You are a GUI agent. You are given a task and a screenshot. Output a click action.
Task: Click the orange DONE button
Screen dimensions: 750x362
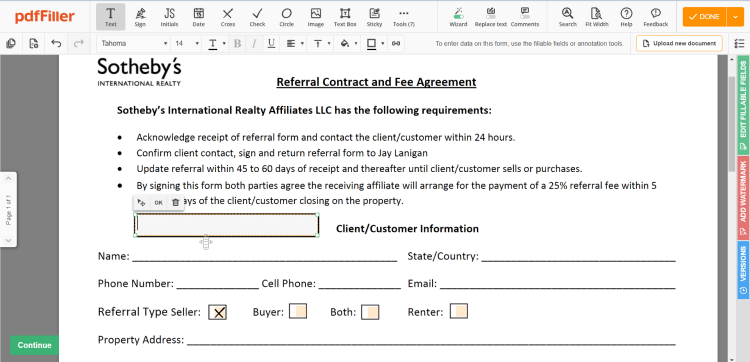705,17
